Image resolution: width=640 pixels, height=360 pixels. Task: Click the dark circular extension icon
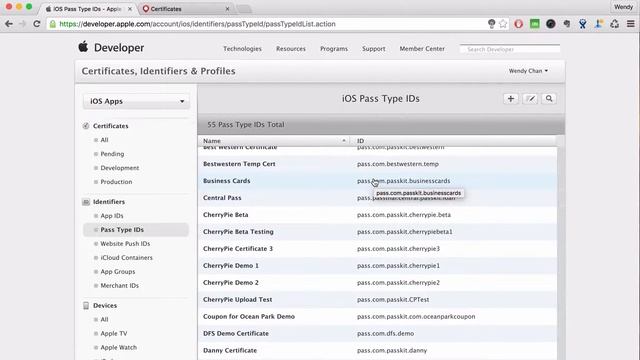551,24
